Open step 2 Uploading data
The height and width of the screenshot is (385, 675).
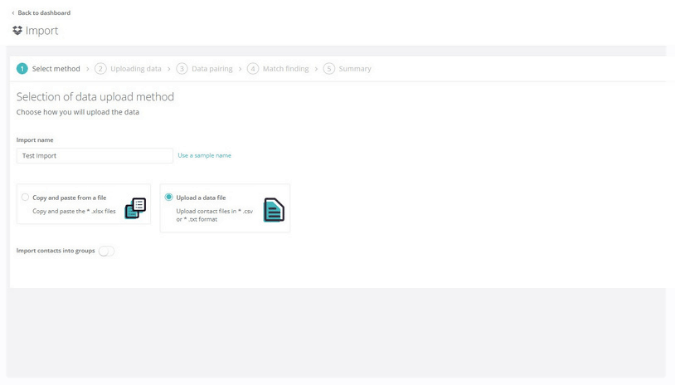click(x=128, y=68)
